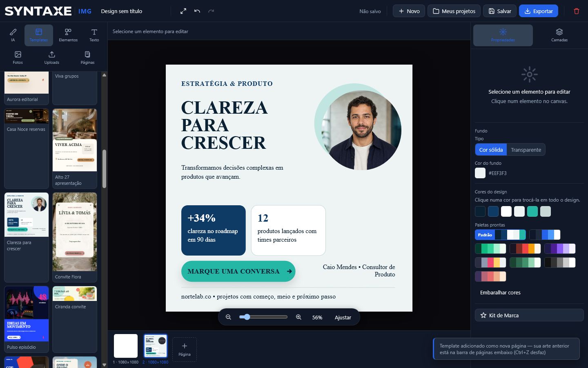This screenshot has height=368, width=588.
Task: Choose the Pulso episódio template
Action: tap(27, 319)
